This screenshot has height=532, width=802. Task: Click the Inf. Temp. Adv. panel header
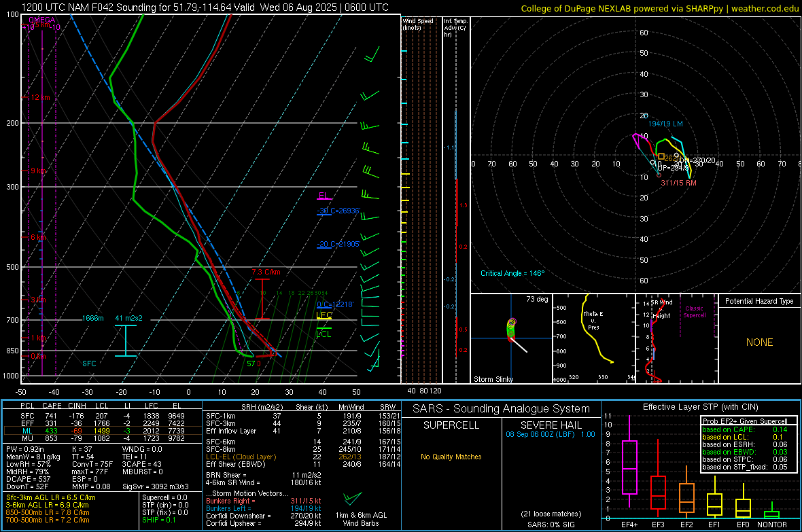pyautogui.click(x=456, y=28)
